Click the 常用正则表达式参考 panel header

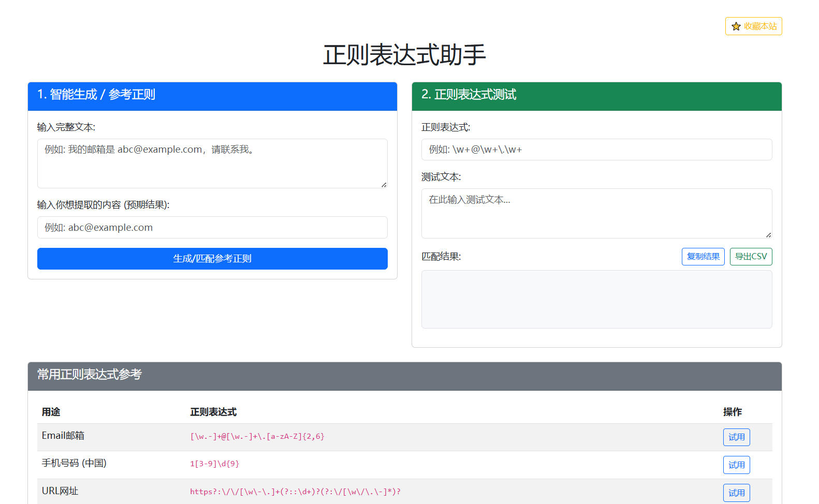coord(404,376)
